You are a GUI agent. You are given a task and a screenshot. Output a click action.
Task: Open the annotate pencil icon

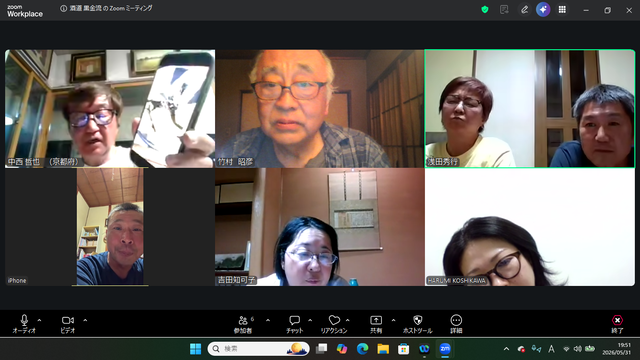[524, 9]
